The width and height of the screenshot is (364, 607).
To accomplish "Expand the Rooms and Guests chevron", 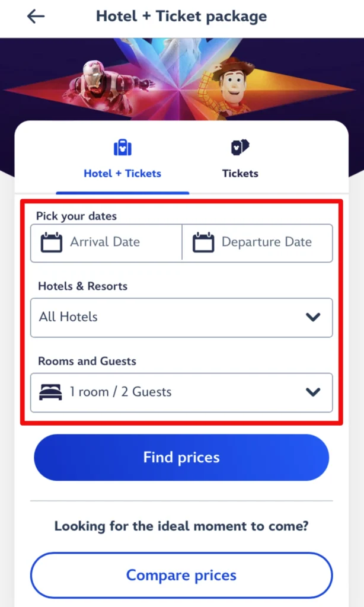I will [x=313, y=392].
